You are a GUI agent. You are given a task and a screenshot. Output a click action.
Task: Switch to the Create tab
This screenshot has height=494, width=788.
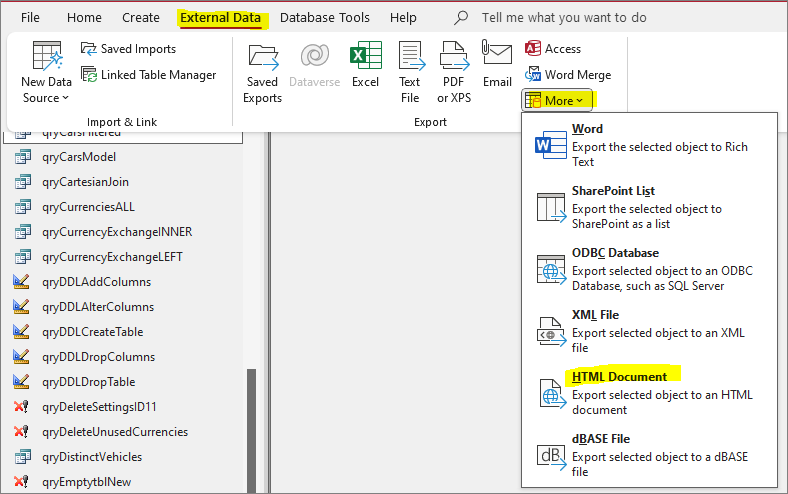(x=141, y=18)
